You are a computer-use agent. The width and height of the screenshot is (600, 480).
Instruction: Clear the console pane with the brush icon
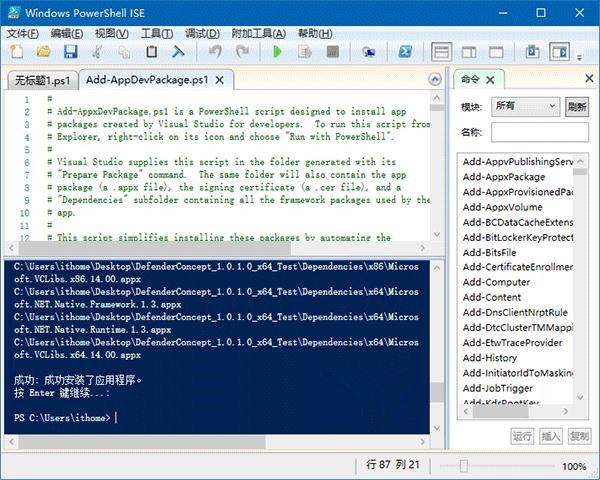tap(178, 52)
